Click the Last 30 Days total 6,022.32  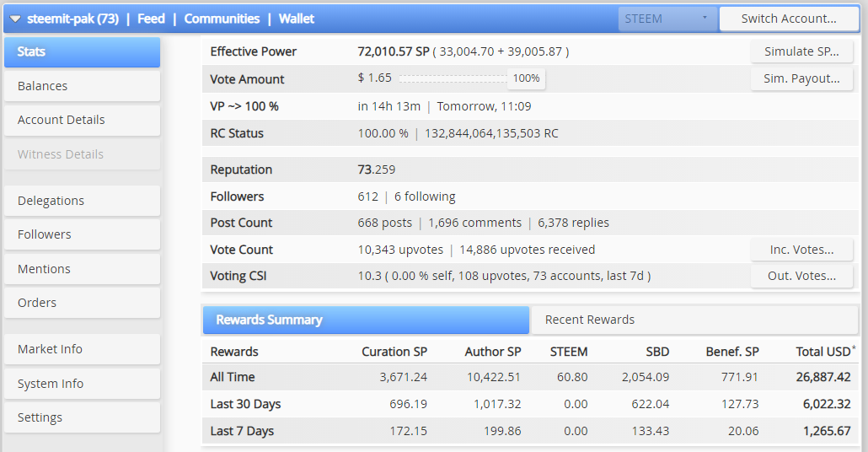tap(827, 405)
